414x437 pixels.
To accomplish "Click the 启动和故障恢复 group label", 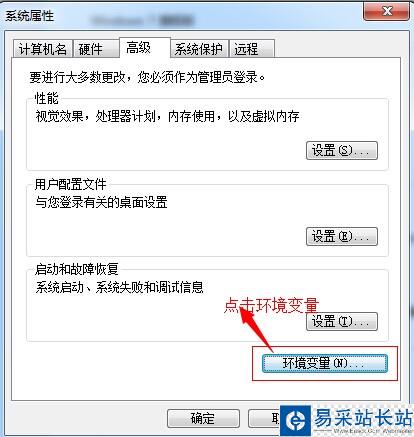I will pos(76,269).
